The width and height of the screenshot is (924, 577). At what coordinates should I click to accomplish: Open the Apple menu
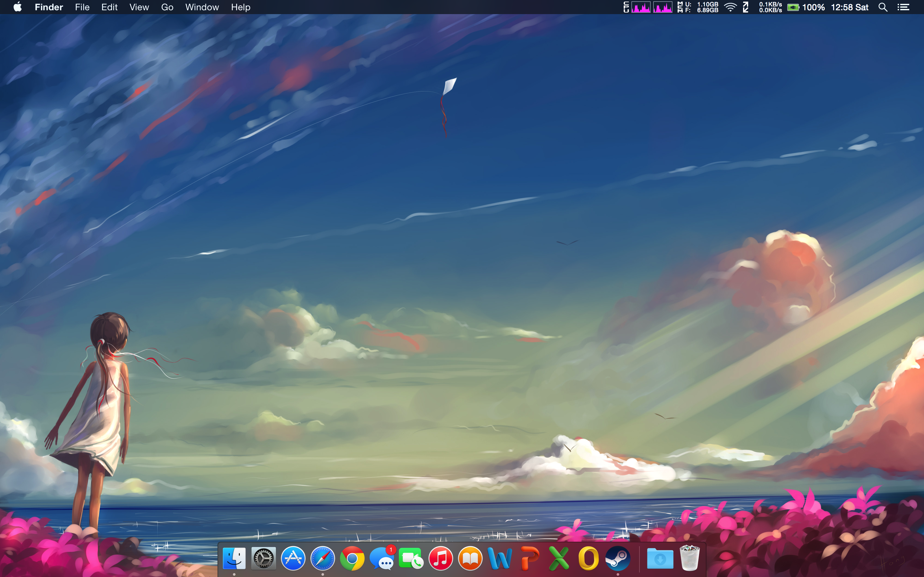[18, 7]
